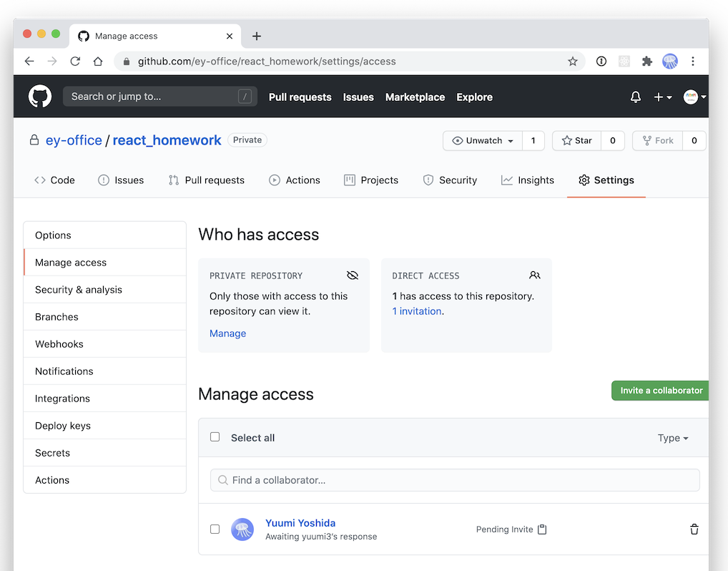Screen dimensions: 728x571
Task: Open the browser extensions puzzle icon
Action: pyautogui.click(x=646, y=62)
